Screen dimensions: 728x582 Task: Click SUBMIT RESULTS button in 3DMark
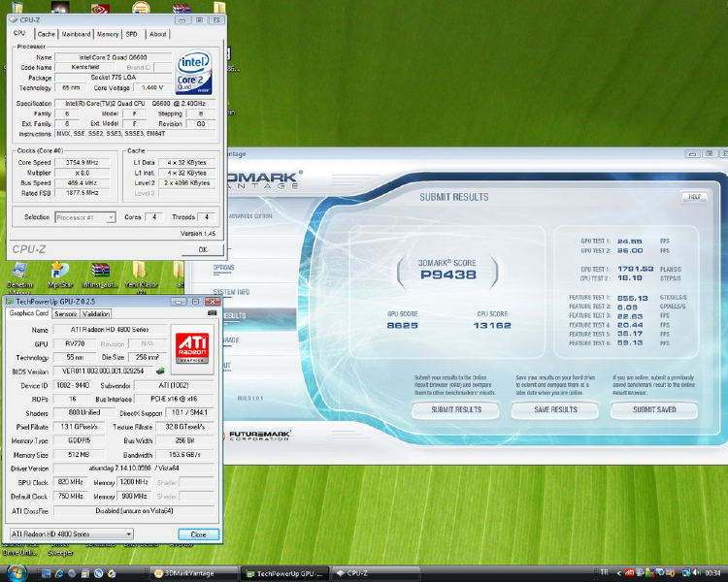tap(456, 409)
